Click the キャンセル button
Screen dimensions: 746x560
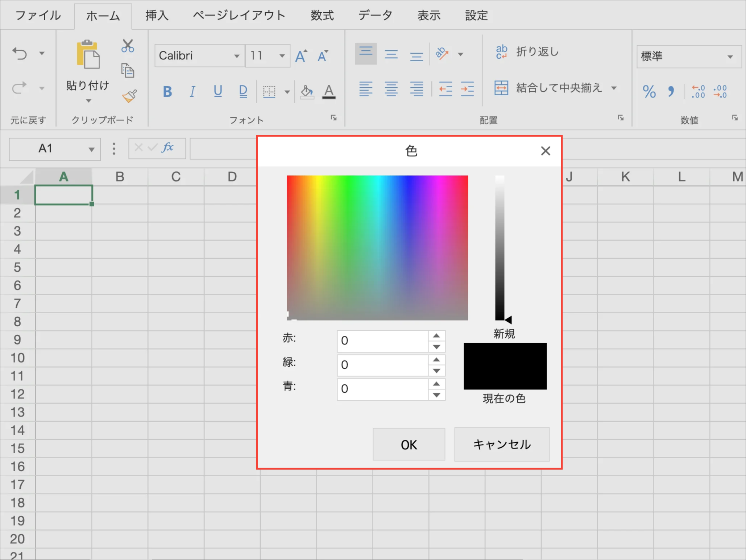click(x=502, y=444)
